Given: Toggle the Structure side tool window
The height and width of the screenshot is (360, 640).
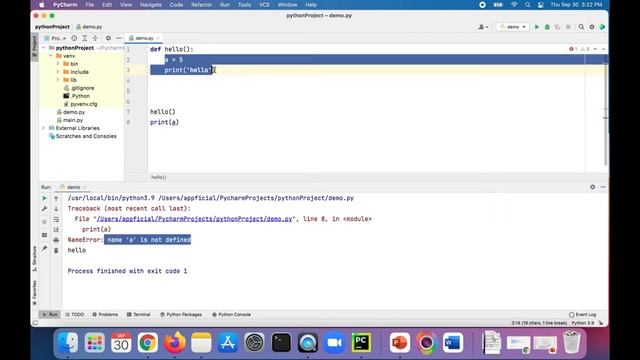Looking at the screenshot, I should (35, 259).
